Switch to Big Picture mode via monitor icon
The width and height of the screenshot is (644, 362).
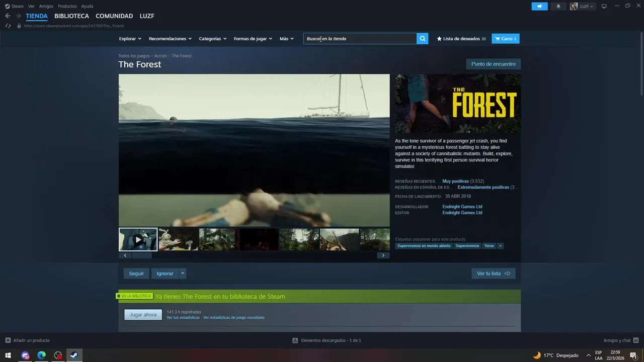coord(604,6)
